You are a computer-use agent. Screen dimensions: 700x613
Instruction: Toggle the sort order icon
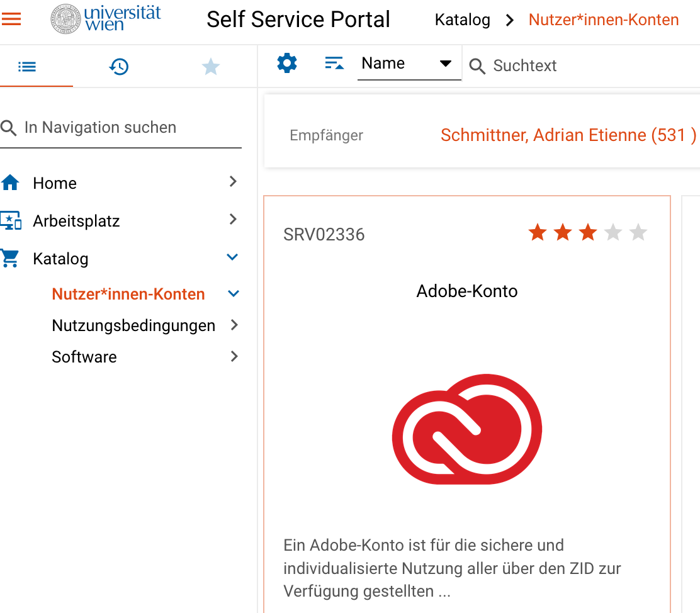(x=334, y=64)
